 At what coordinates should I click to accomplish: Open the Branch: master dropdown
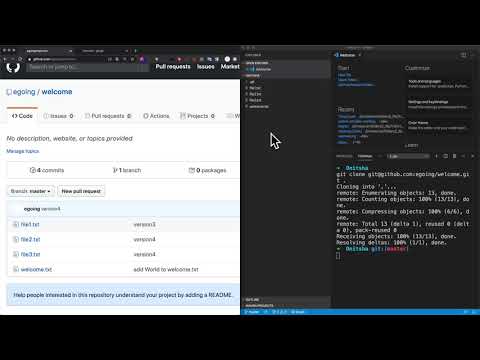click(31, 191)
